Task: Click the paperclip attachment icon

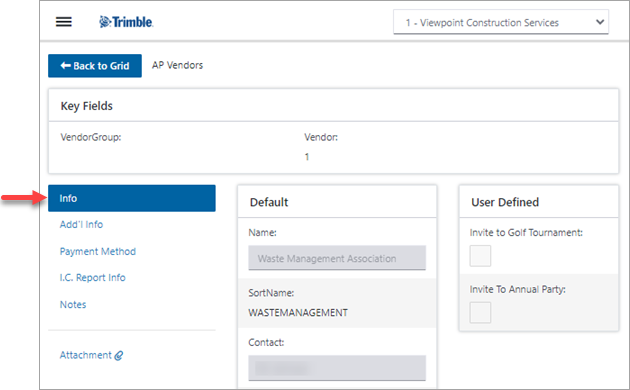Action: [119, 355]
